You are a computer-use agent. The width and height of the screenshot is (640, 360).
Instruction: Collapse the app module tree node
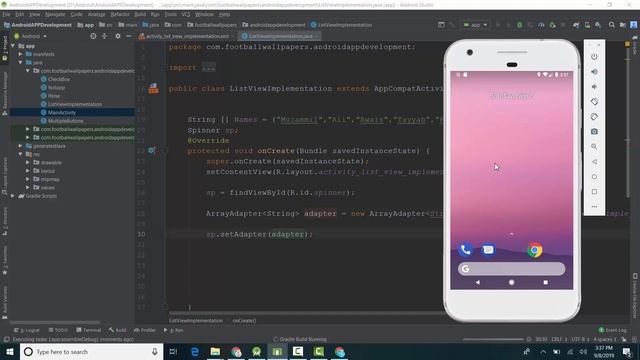point(13,46)
